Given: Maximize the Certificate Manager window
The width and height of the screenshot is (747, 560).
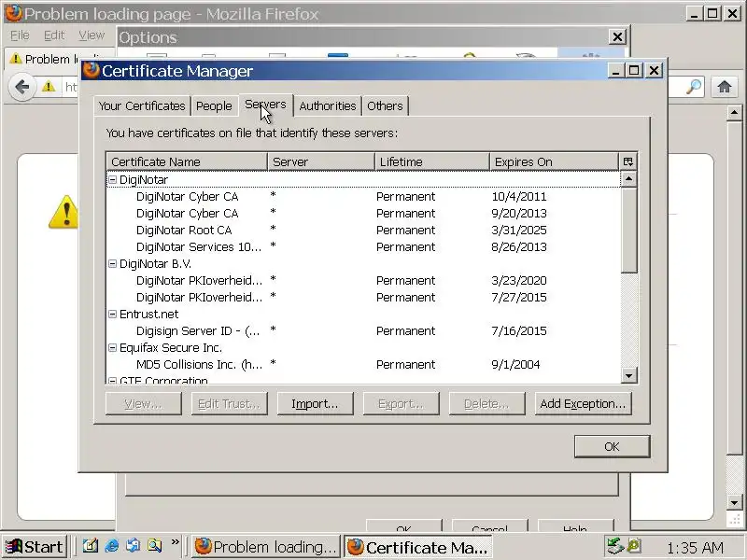Looking at the screenshot, I should point(634,71).
